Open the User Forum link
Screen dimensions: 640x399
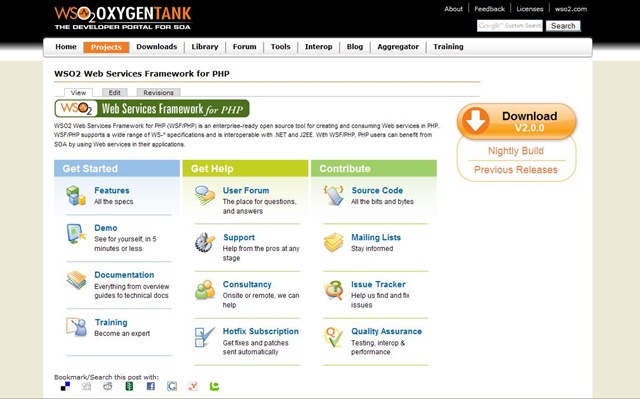pyautogui.click(x=246, y=190)
